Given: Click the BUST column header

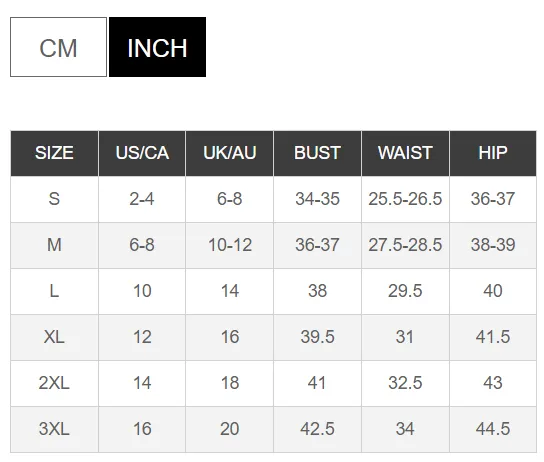Looking at the screenshot, I should click(317, 153).
